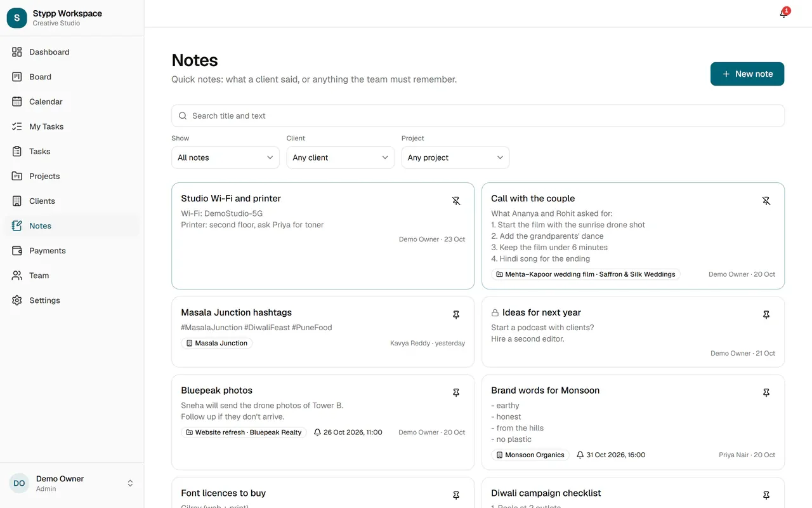
Task: Click the reminder bell 26 Oct 2026, 11:00
Action: pos(318,432)
